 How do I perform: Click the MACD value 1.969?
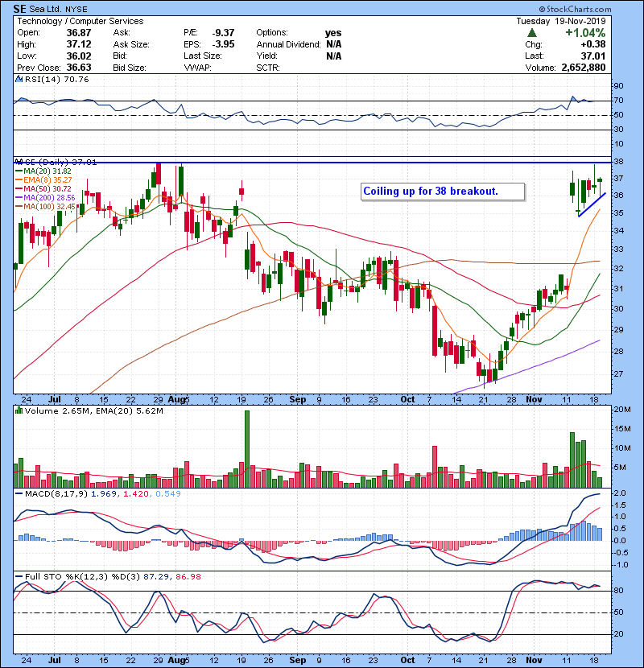tap(105, 494)
